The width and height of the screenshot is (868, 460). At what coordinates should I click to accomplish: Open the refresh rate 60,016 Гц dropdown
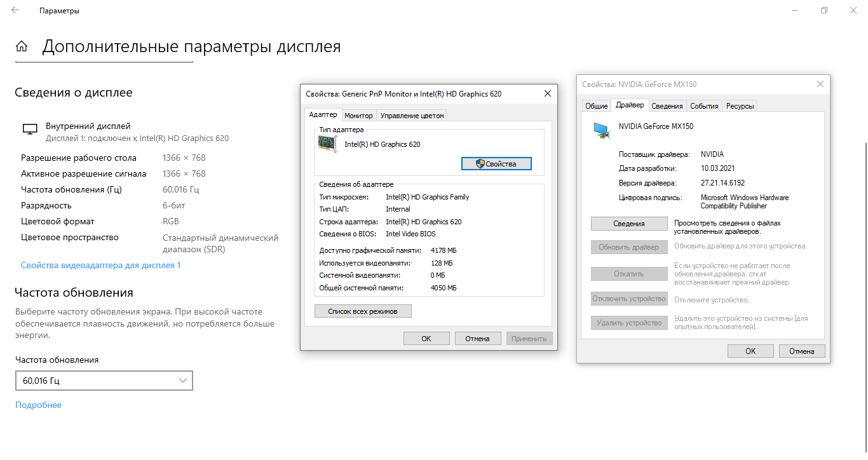(x=104, y=381)
